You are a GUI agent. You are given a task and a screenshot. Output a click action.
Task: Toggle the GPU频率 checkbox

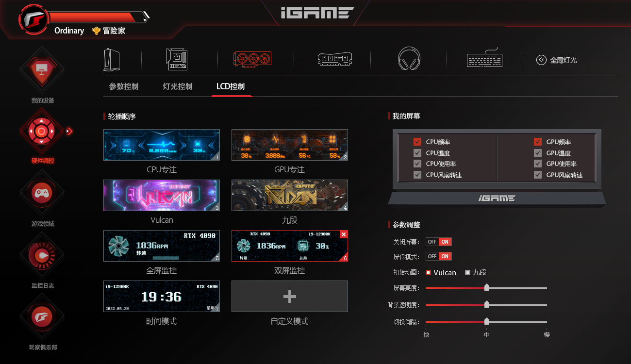537,142
